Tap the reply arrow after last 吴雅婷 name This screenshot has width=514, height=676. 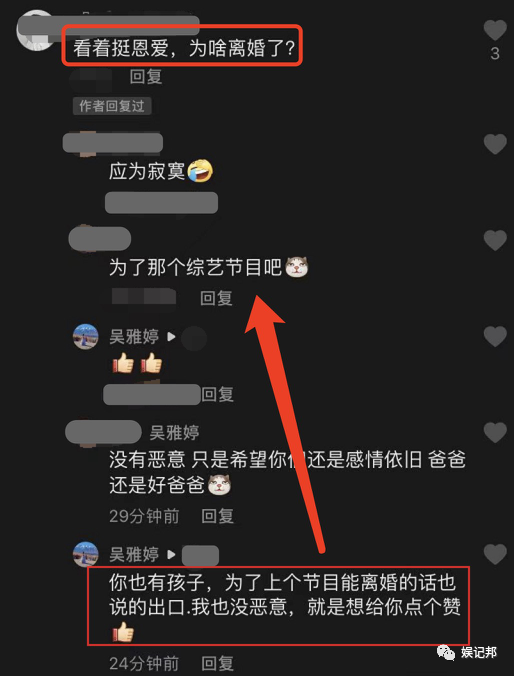tap(171, 554)
